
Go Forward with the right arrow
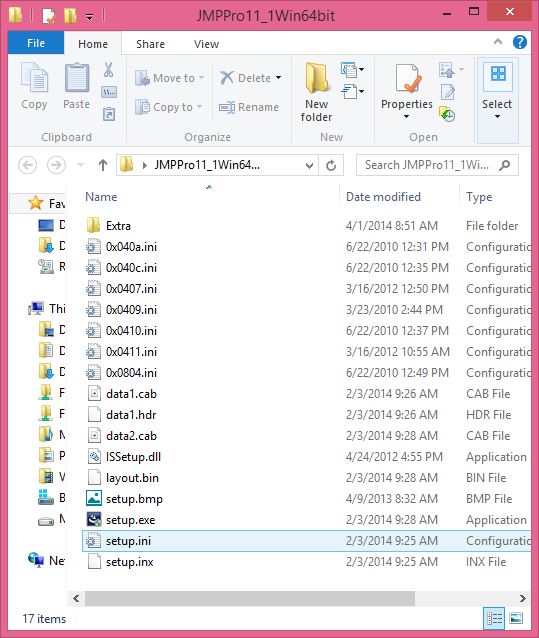[56, 165]
